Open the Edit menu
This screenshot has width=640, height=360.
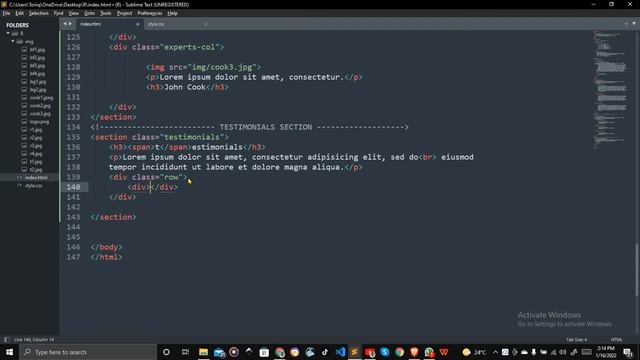19,13
